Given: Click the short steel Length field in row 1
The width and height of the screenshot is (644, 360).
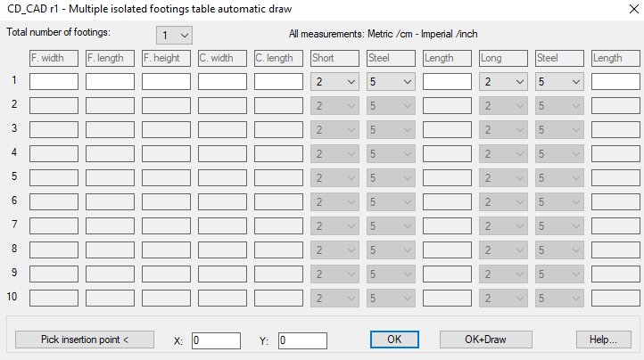Looking at the screenshot, I should point(447,82).
